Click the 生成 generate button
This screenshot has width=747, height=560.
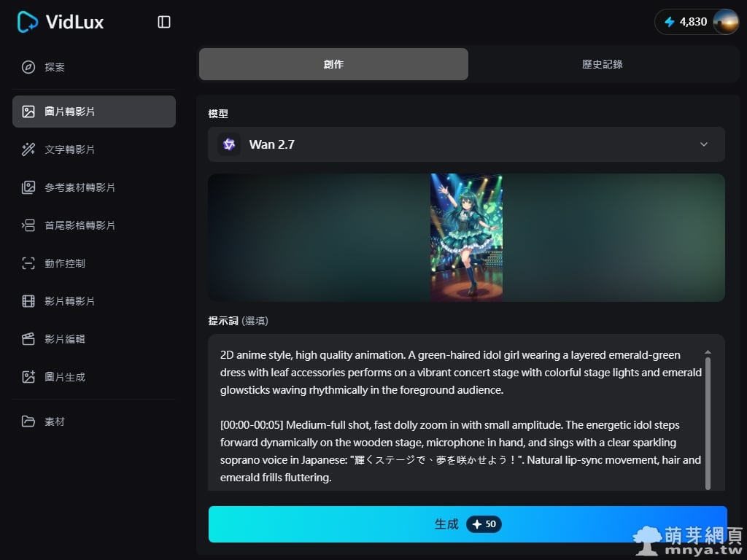(468, 524)
